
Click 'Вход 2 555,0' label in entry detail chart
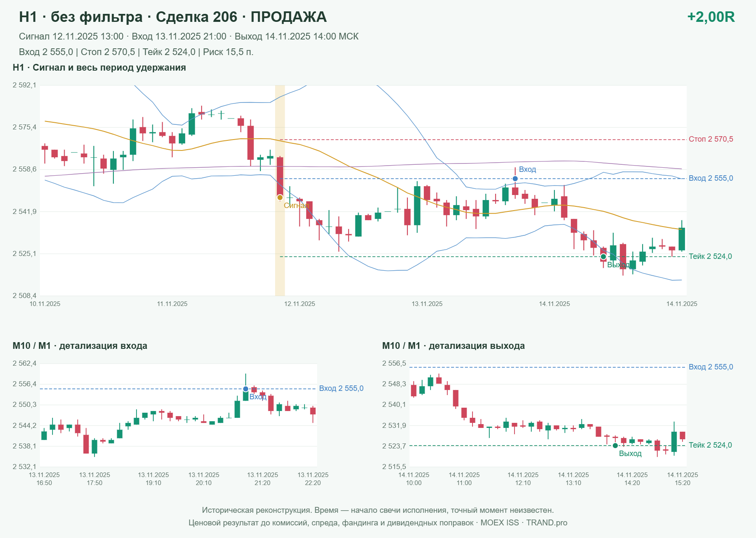[341, 388]
